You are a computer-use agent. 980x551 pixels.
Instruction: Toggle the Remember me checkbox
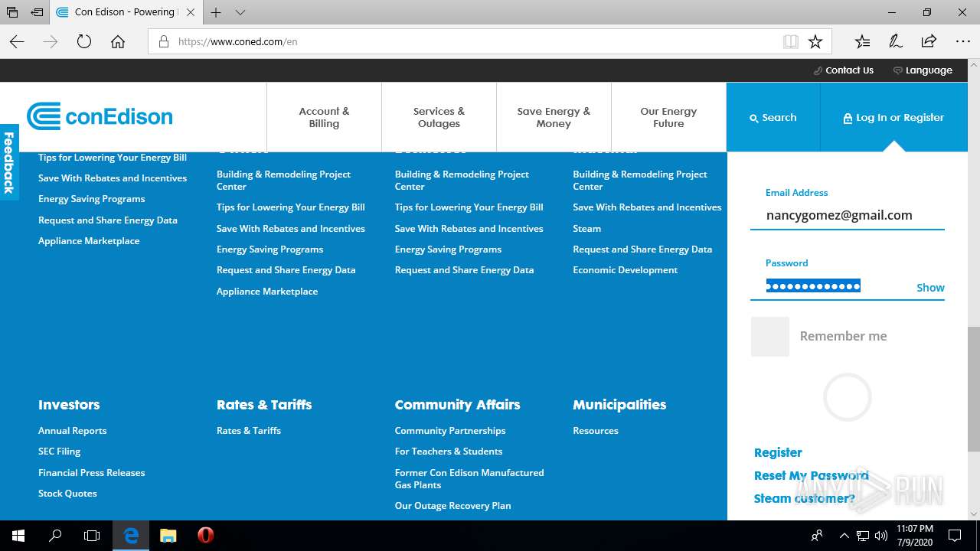point(769,337)
